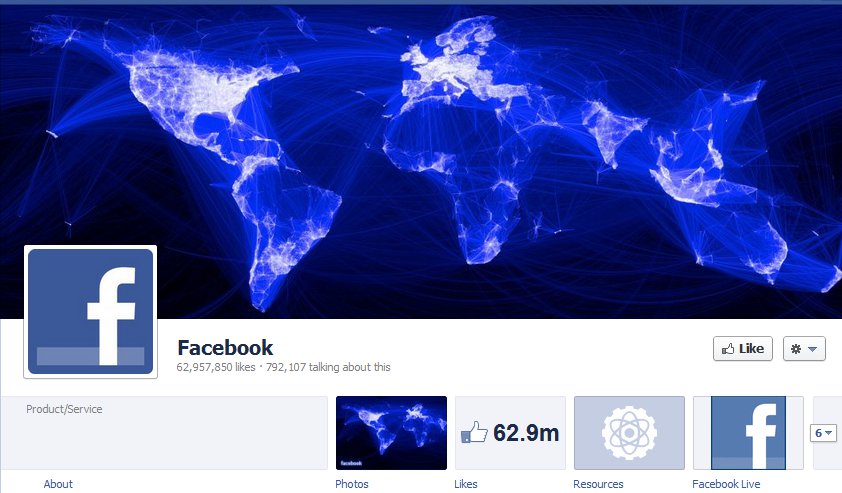Open the dropdown arrow next to gear

813,349
